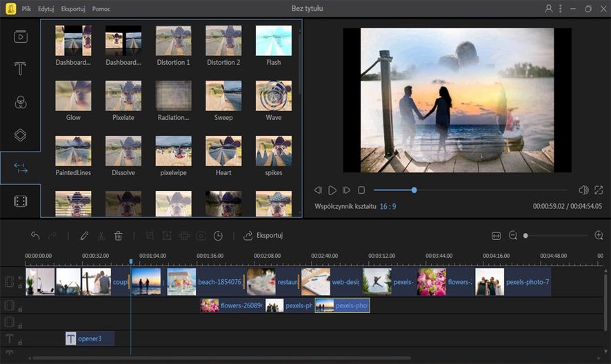Select the beach-1854076 clip on timeline
Image resolution: width=611 pixels, height=364 pixels.
206,281
